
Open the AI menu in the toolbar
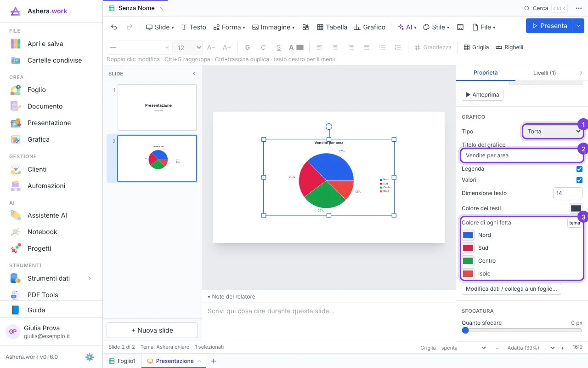pos(407,27)
